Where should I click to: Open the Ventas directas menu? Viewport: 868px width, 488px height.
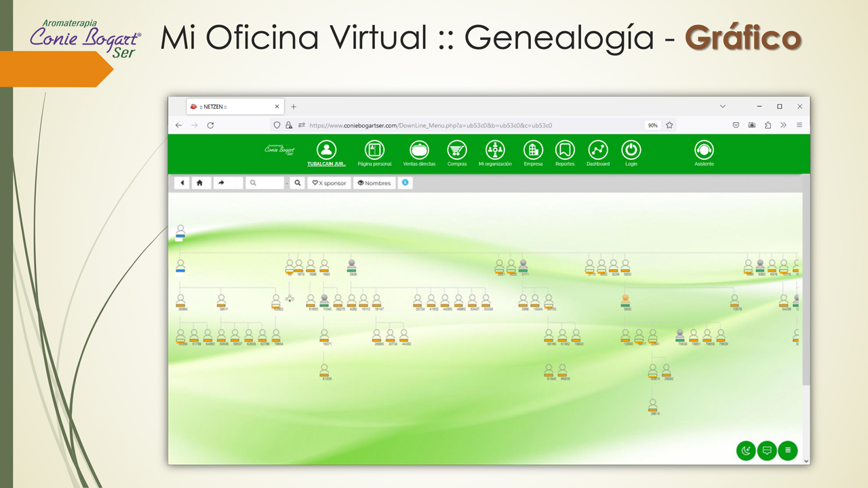click(419, 153)
